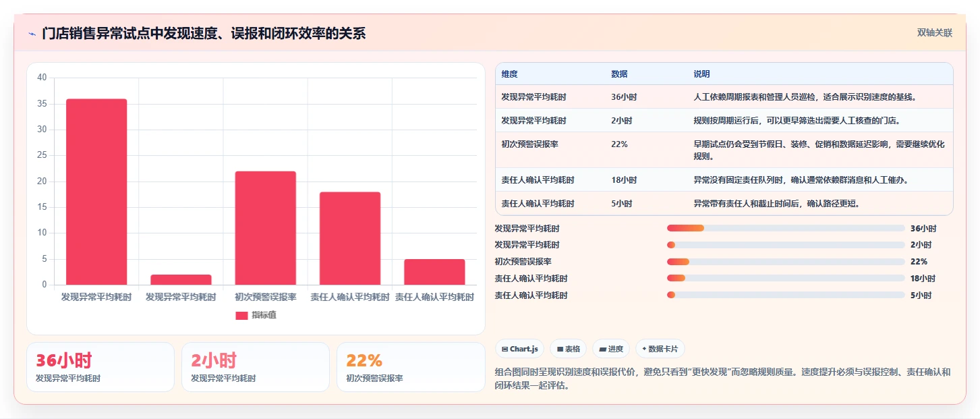Click the progress bar labeled 5小时
The image size is (980, 419).
pyautogui.click(x=786, y=295)
